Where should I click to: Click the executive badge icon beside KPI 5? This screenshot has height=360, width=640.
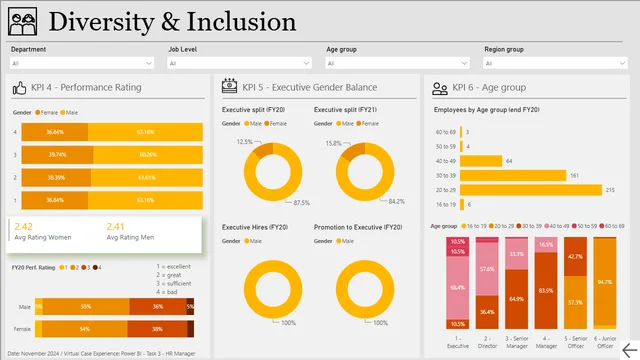click(x=229, y=86)
